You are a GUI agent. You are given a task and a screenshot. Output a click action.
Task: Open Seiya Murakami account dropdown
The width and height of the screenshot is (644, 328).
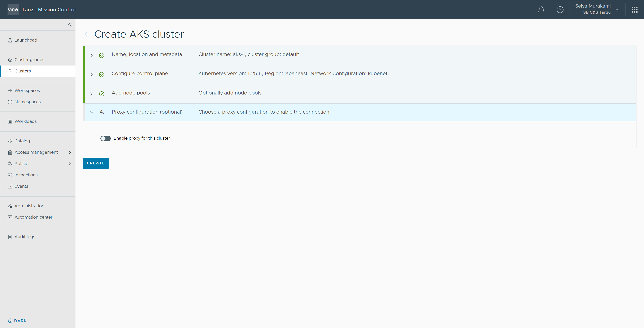[x=617, y=10]
